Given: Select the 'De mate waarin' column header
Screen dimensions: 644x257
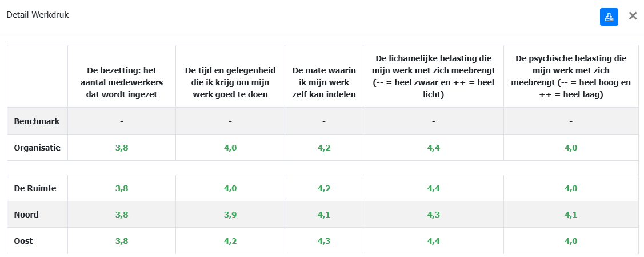Looking at the screenshot, I should tap(324, 82).
